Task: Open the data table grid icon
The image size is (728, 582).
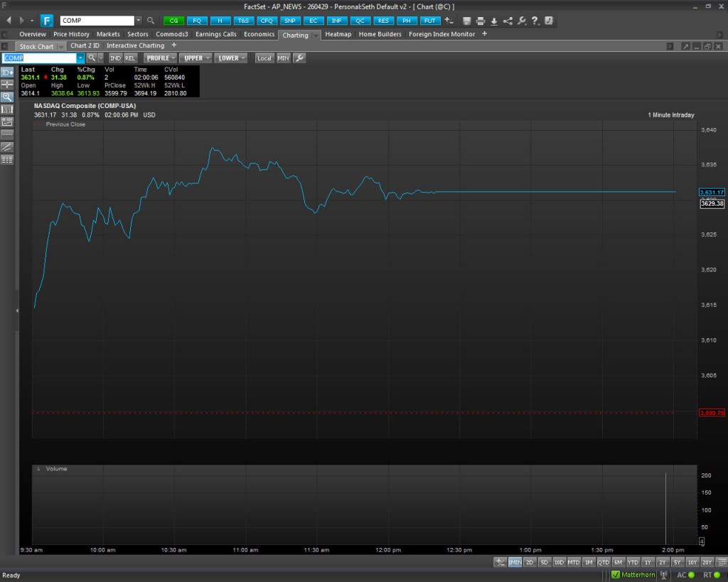Action: point(7,159)
